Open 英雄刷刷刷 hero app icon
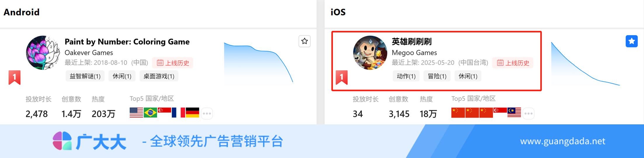The image size is (644, 158). coord(370,53)
